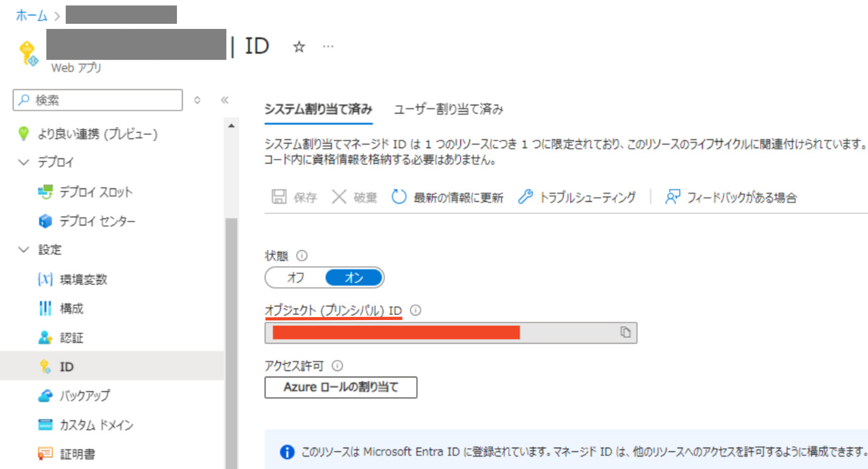Open デプロイ スロット in sidebar
Viewport: 868px width, 469px height.
[x=95, y=192]
